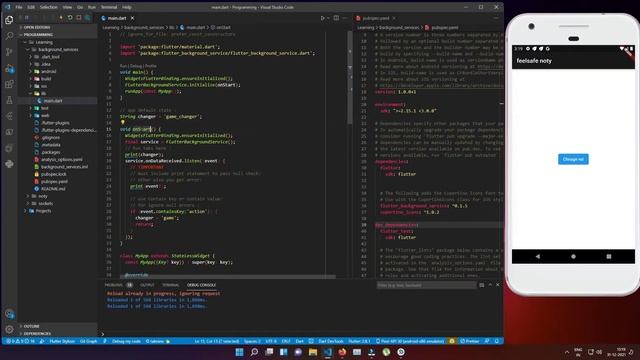Open more actions for main.dart editor
640x360 pixels.
point(345,18)
